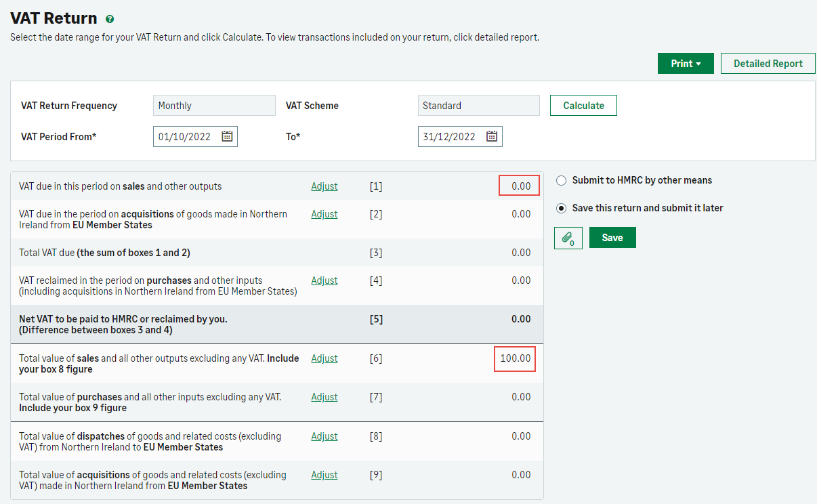
Task: Adjust box 2 acquisitions VAT
Action: 324,214
